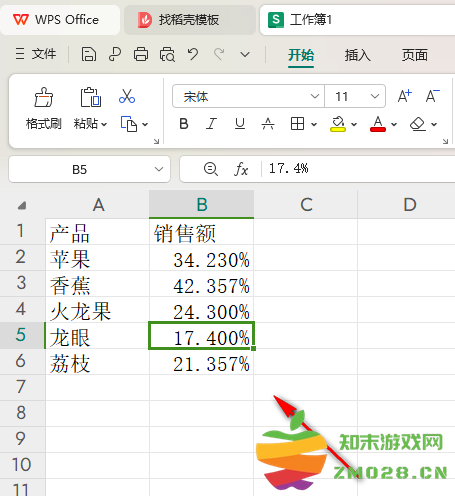The width and height of the screenshot is (455, 496).
Task: Open font color dropdown arrow
Action: pos(394,124)
